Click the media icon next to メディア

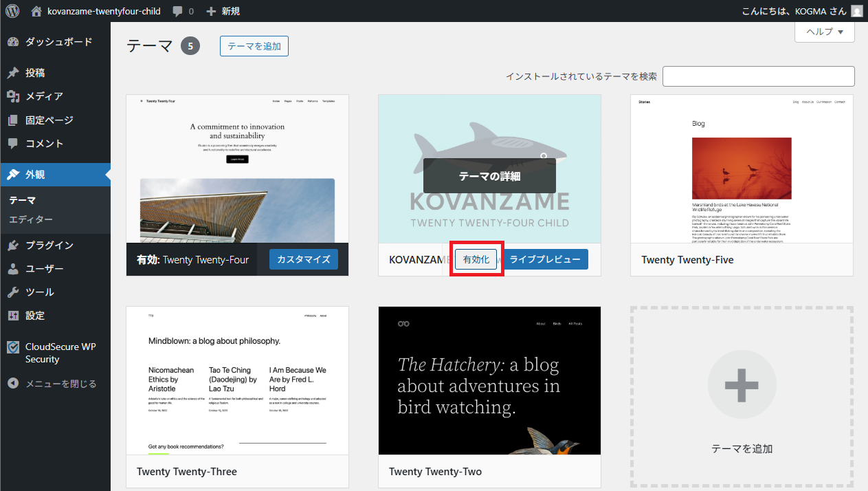(x=13, y=96)
